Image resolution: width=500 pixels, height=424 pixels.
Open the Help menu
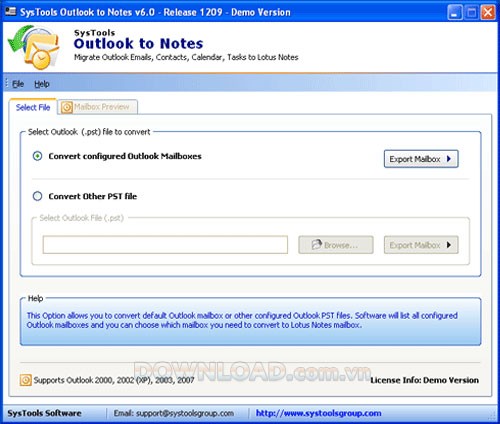[x=42, y=84]
